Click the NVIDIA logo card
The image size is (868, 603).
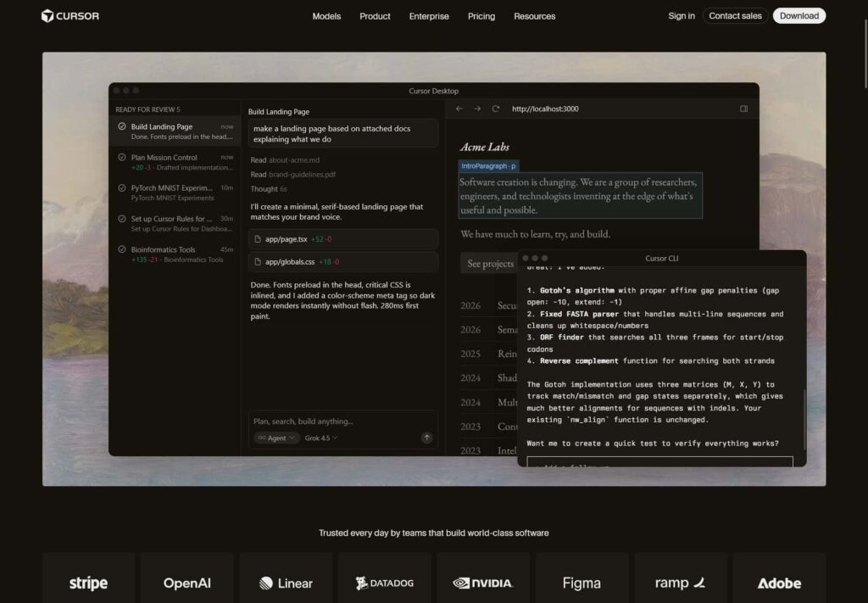point(483,578)
